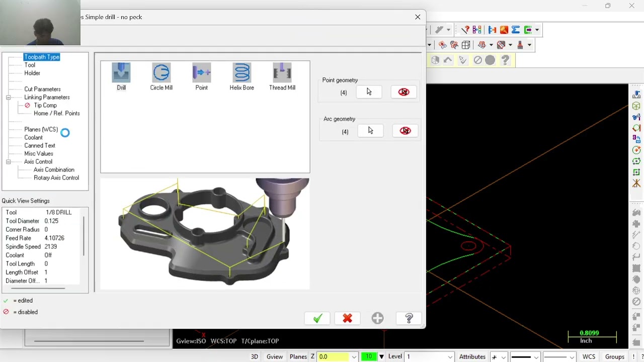Open the WCS menu in status bar
The height and width of the screenshot is (362, 644).
pyautogui.click(x=589, y=356)
